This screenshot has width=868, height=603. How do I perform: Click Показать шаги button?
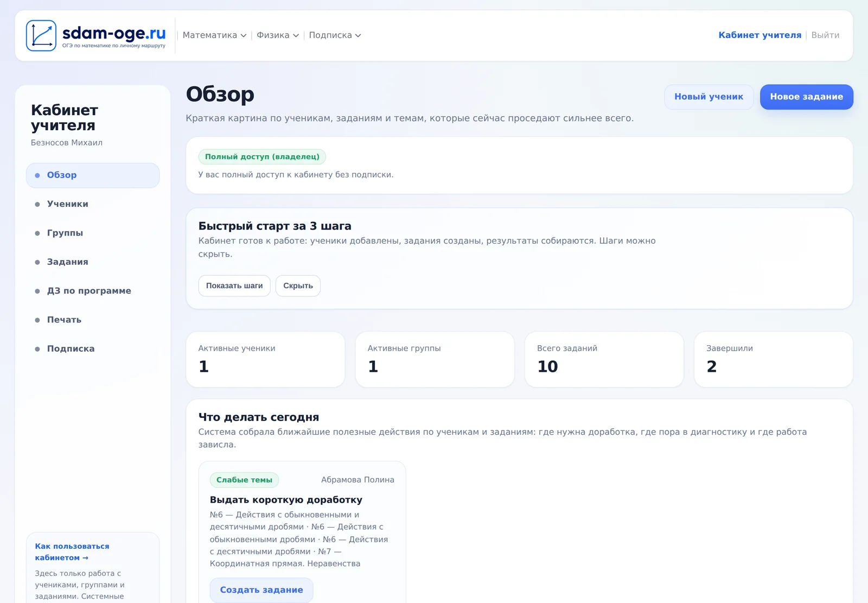[x=234, y=286]
